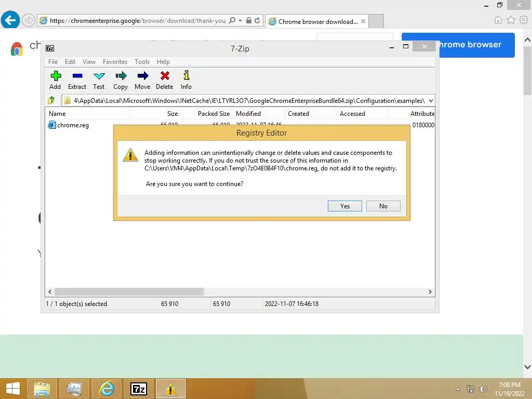The height and width of the screenshot is (399, 532).
Task: Show hidden tray icons arrow
Action: [x=458, y=389]
